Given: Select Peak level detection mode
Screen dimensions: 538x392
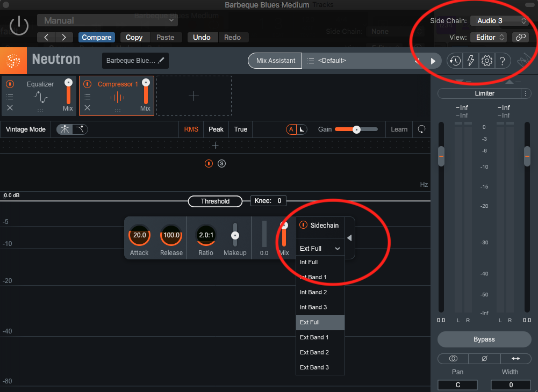Looking at the screenshot, I should point(216,129).
